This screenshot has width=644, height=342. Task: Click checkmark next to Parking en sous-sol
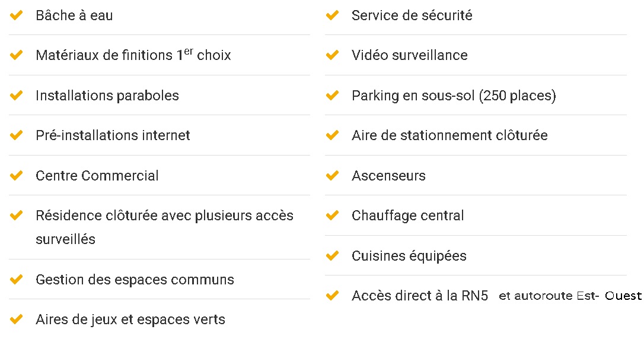pyautogui.click(x=333, y=96)
